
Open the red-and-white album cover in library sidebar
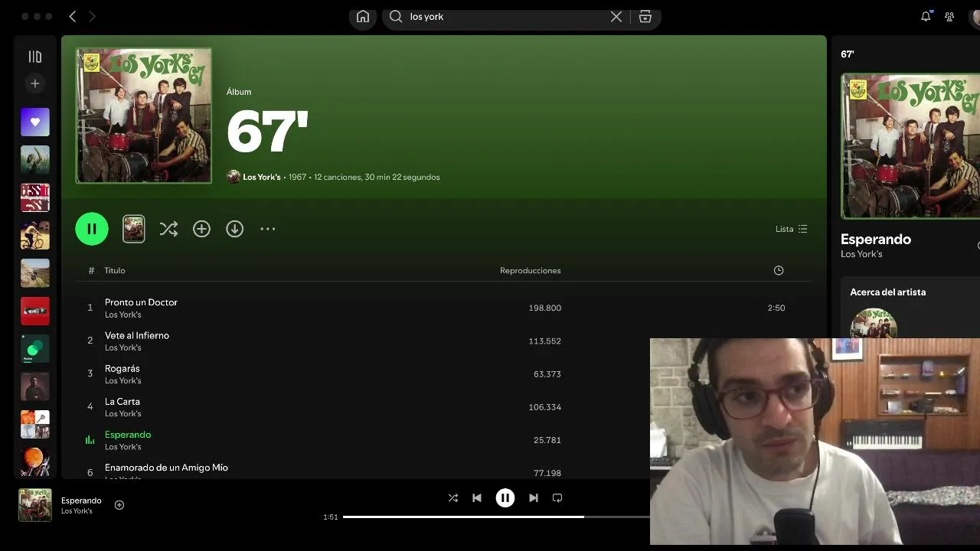pyautogui.click(x=35, y=197)
